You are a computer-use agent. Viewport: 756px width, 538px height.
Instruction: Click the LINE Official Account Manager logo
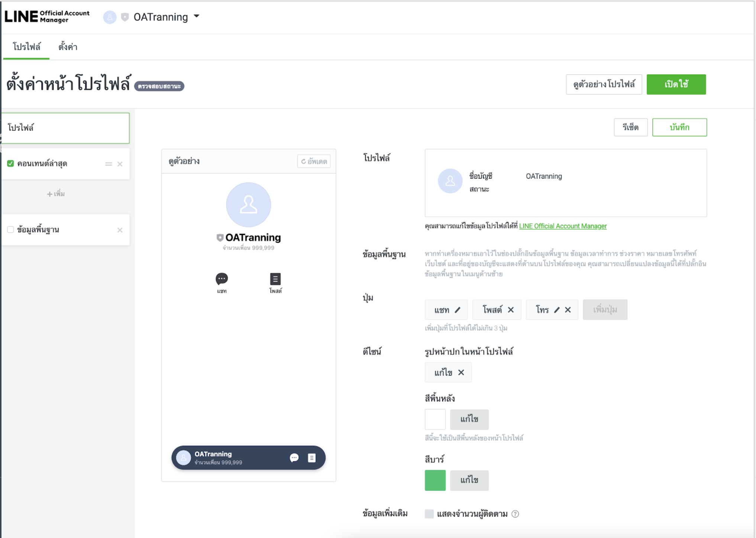[47, 17]
